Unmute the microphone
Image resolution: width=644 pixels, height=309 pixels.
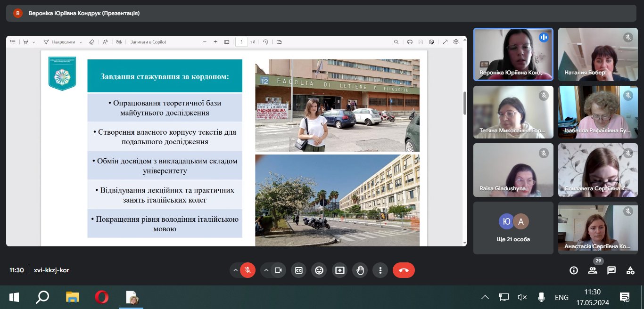248,270
